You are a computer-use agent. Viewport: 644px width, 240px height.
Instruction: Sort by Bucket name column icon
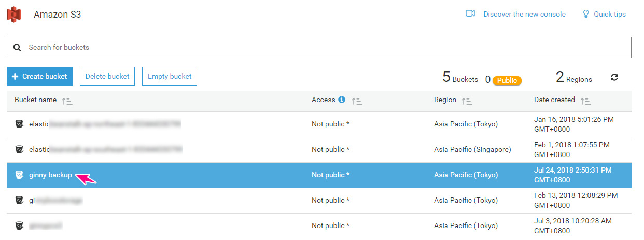67,102
